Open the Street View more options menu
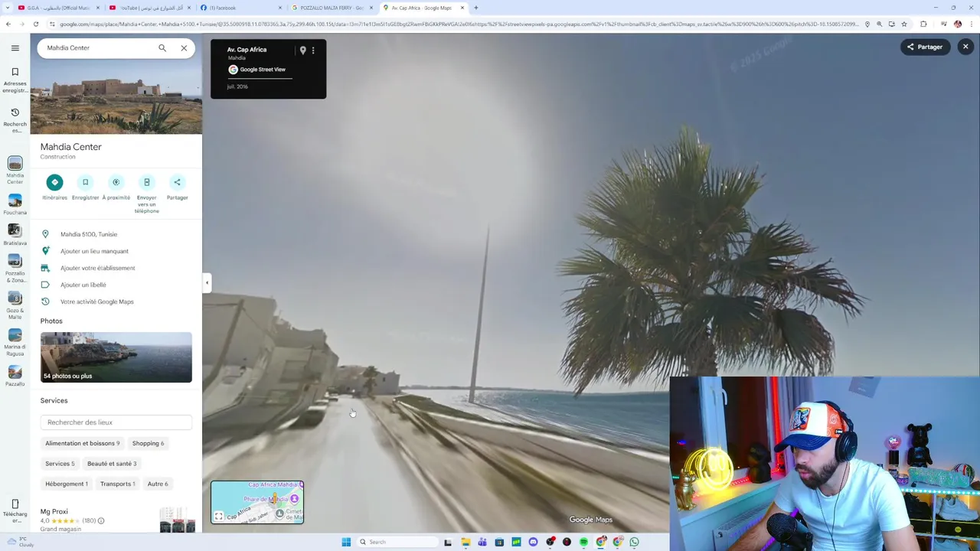 (313, 51)
